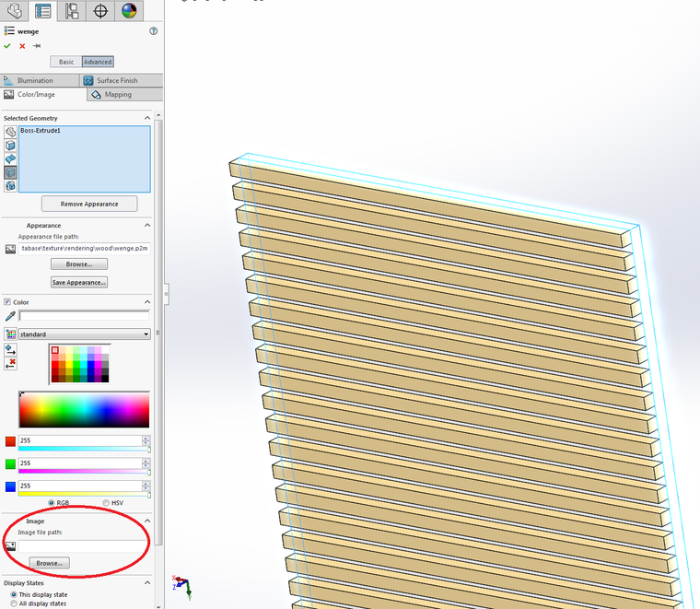
Task: Click the Image file path field
Action: 85,546
